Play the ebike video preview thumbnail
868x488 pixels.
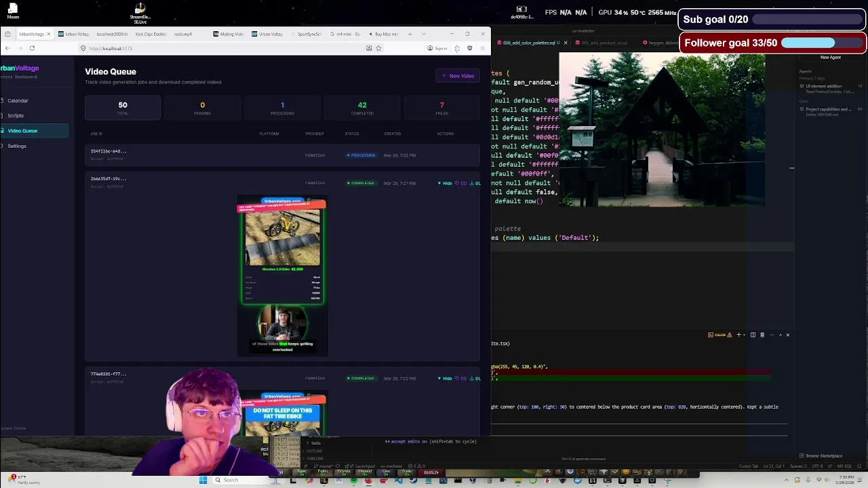pos(282,277)
